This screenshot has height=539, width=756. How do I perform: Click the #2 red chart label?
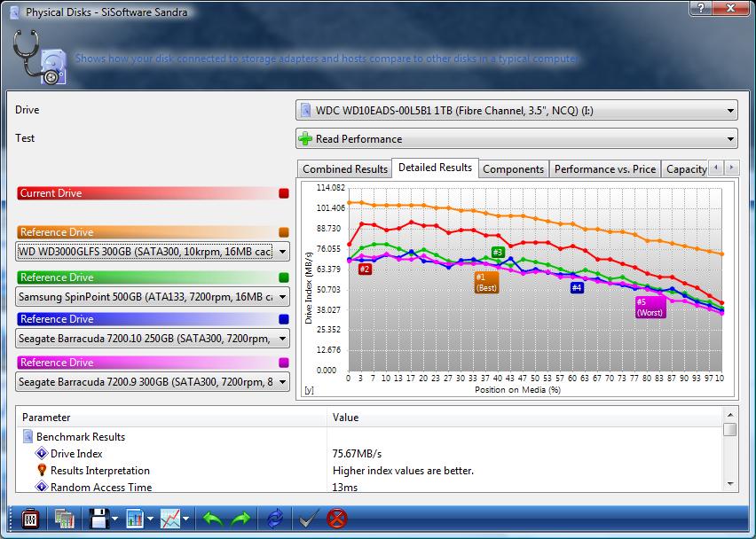click(x=365, y=269)
